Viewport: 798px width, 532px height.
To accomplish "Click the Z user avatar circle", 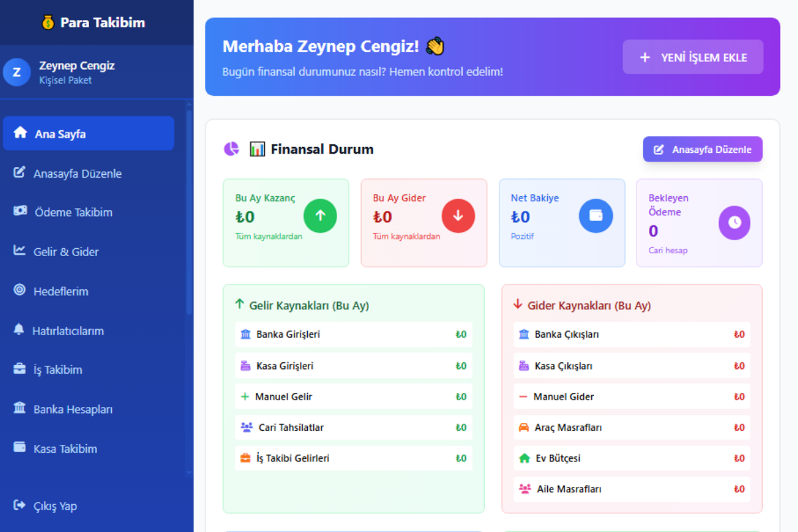I will [x=17, y=72].
